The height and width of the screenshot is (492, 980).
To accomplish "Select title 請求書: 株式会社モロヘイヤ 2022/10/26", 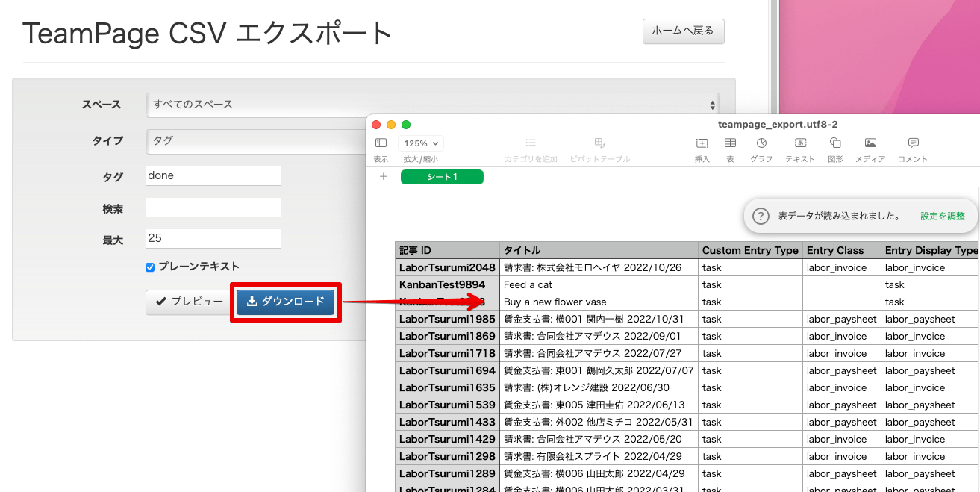I will 599,267.
